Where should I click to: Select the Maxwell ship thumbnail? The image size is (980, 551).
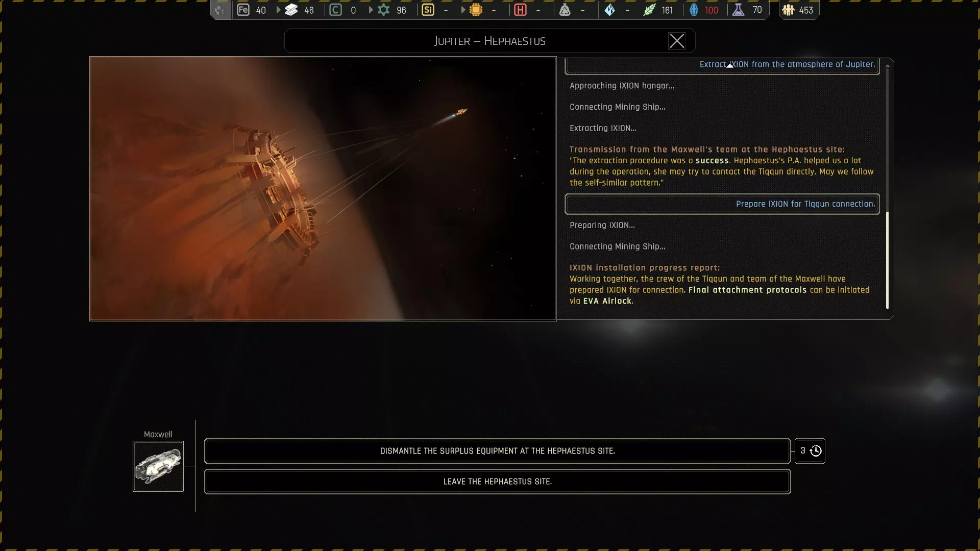(x=158, y=466)
